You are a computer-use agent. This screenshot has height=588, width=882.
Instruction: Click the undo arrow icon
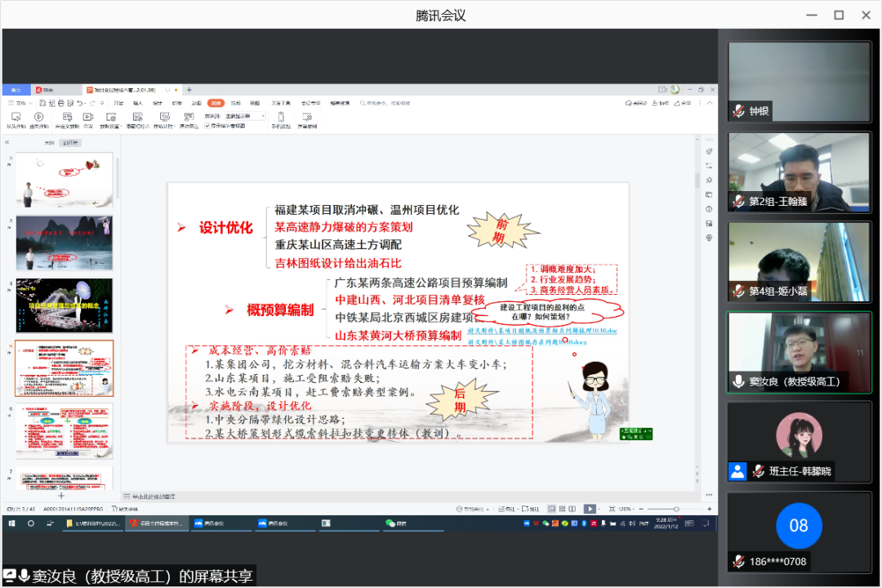tap(79, 103)
